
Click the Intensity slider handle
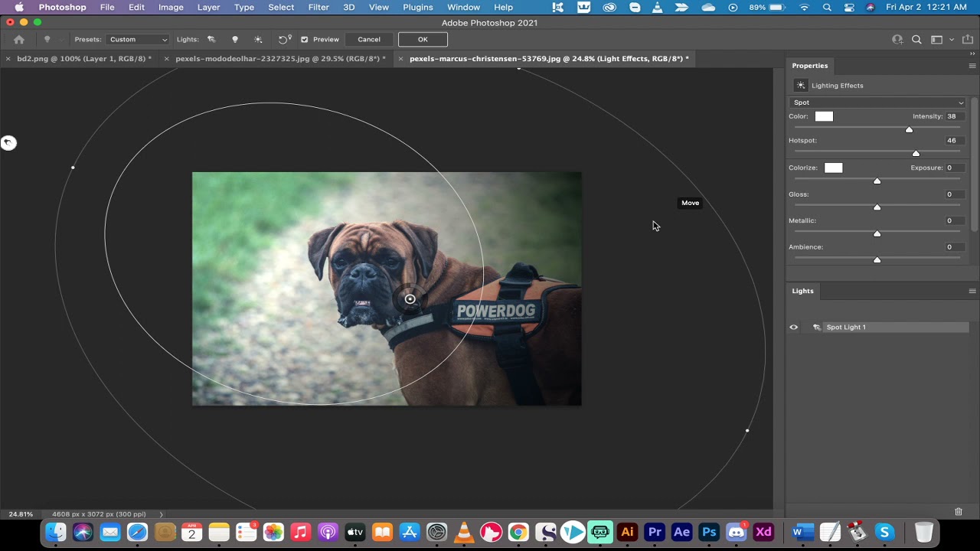pyautogui.click(x=910, y=129)
